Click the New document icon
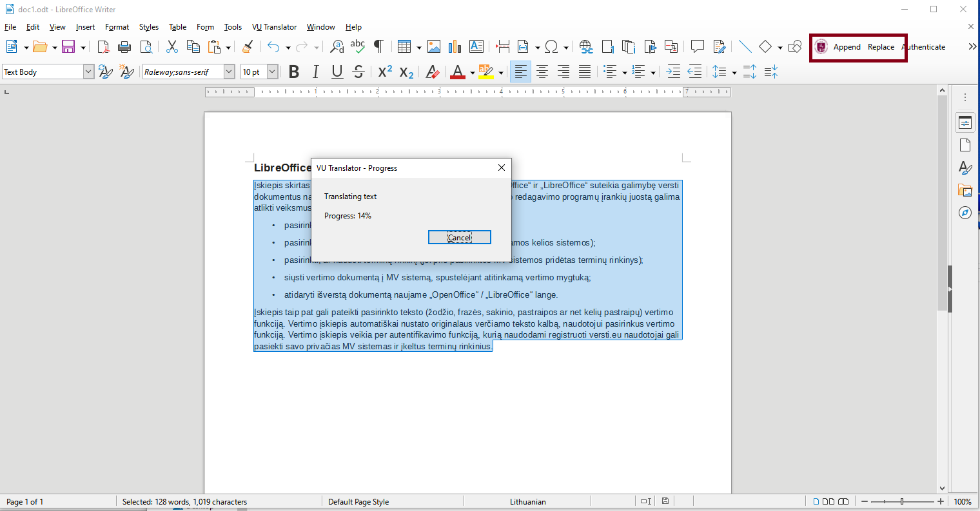 (x=12, y=47)
